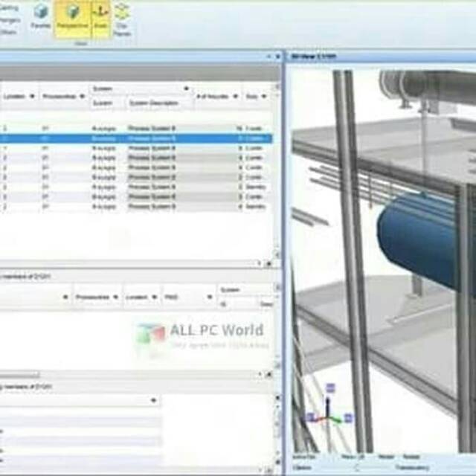Click the Transparency control in the 3D footer
Viewport: 476px width, 476px height.
point(412,468)
